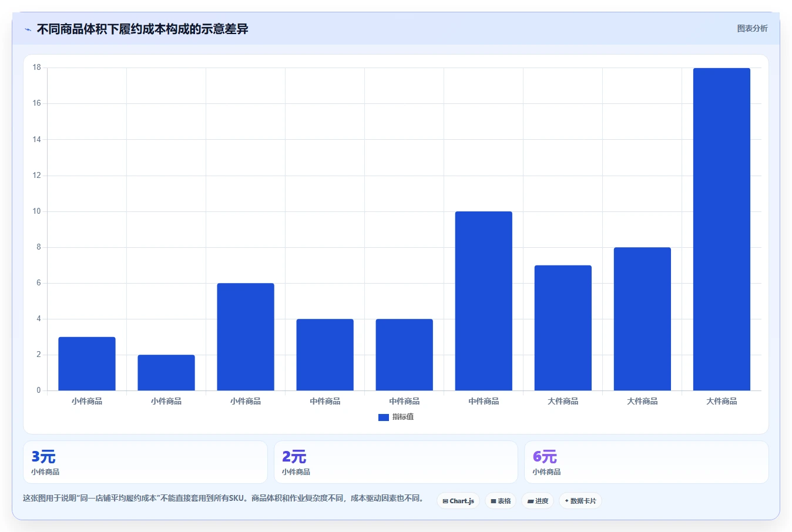Click the chart title 不同商品体积下履约成本构成的示意差异
This screenshot has height=532, width=792.
pyautogui.click(x=142, y=29)
